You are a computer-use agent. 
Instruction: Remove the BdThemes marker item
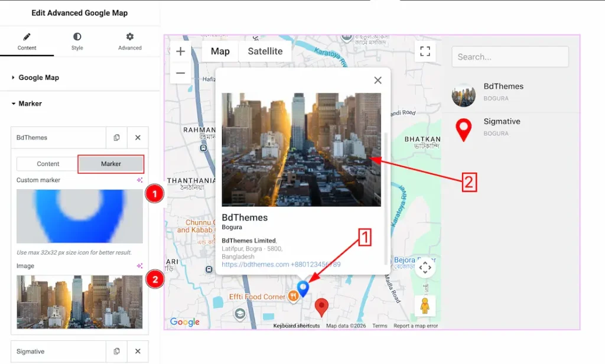[x=138, y=138]
